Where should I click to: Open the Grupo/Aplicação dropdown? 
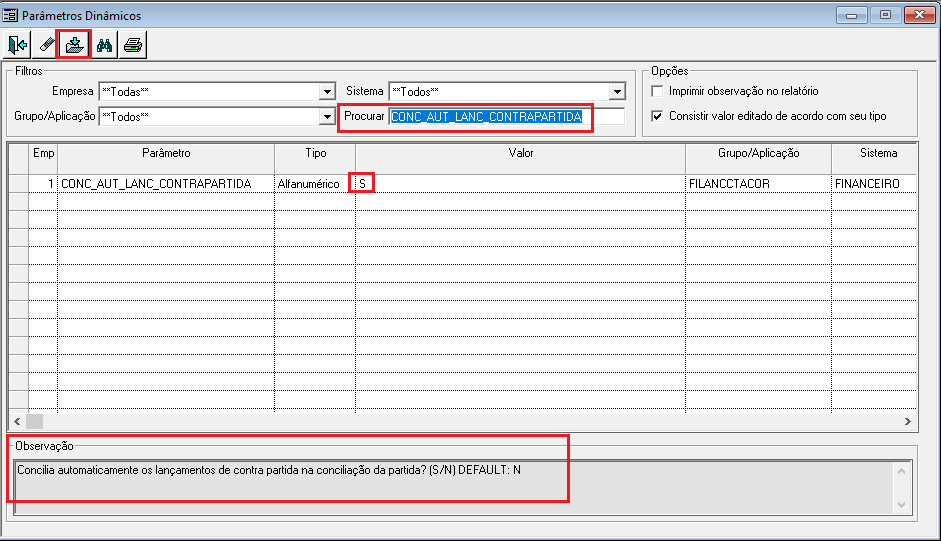pyautogui.click(x=327, y=116)
